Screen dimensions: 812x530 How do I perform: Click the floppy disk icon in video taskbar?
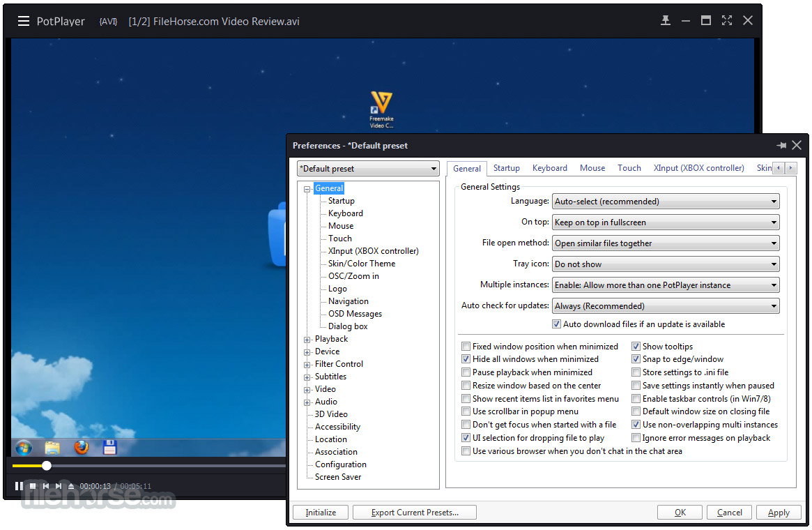click(x=110, y=447)
